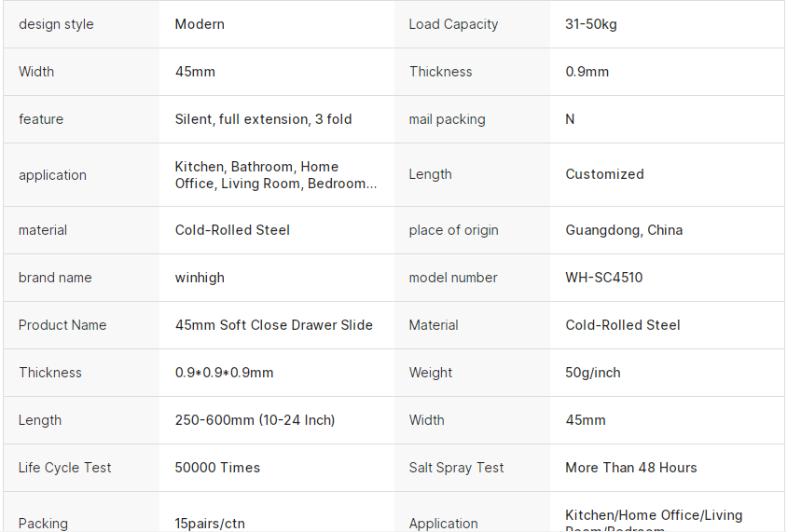The height and width of the screenshot is (532, 787).
Task: Click the 'brand name' label cell
Action: click(x=55, y=278)
